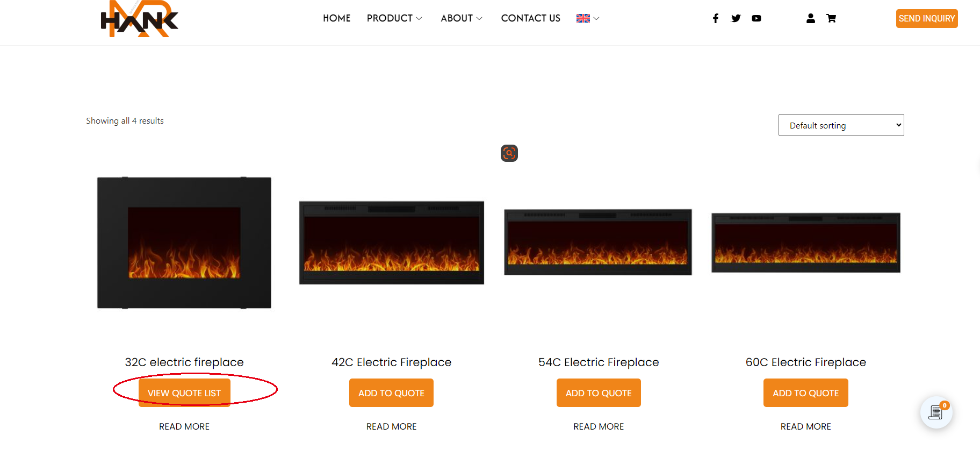
Task: Open the language flag selector
Action: coord(588,18)
